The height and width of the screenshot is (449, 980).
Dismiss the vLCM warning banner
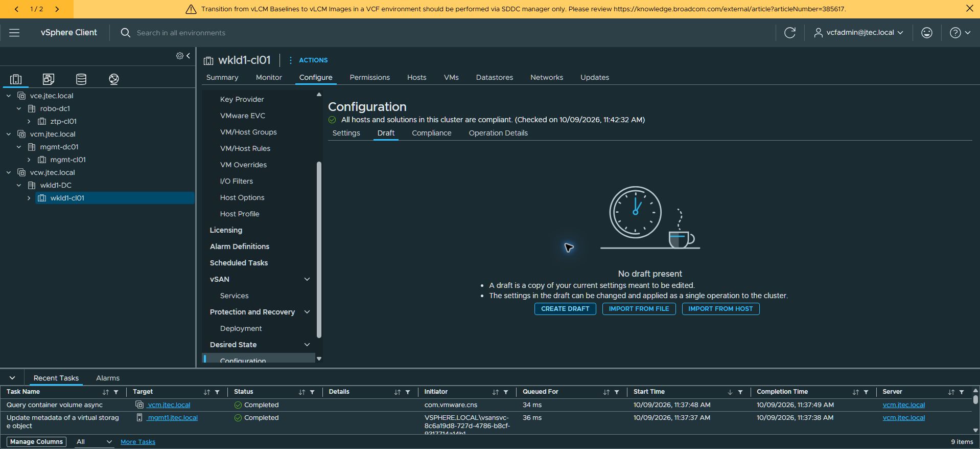tap(969, 9)
